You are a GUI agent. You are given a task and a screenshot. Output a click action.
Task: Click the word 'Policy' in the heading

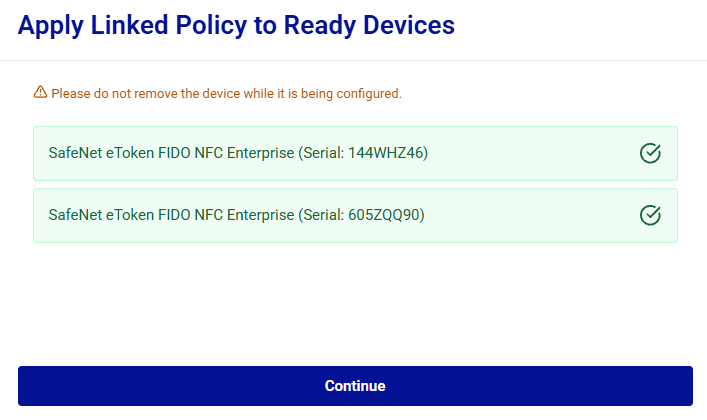[x=211, y=26]
